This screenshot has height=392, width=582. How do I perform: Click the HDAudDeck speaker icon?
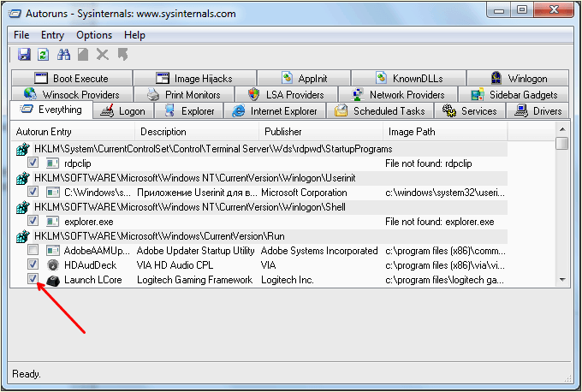(53, 265)
